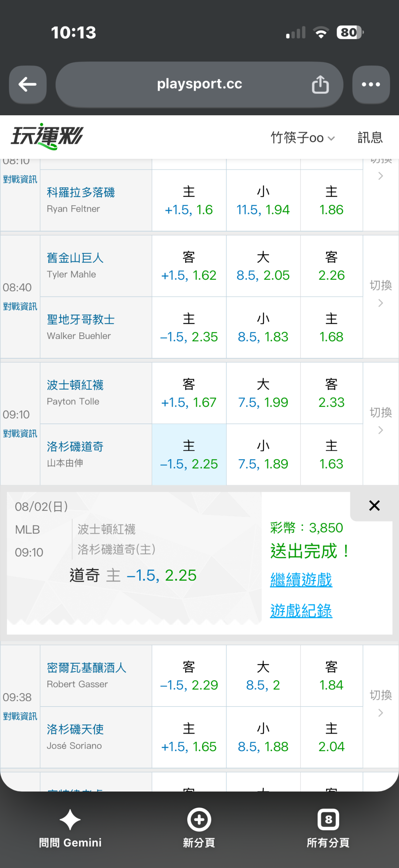The width and height of the screenshot is (399, 868).
Task: Tap the 玩運彩 site logo
Action: coord(47,136)
